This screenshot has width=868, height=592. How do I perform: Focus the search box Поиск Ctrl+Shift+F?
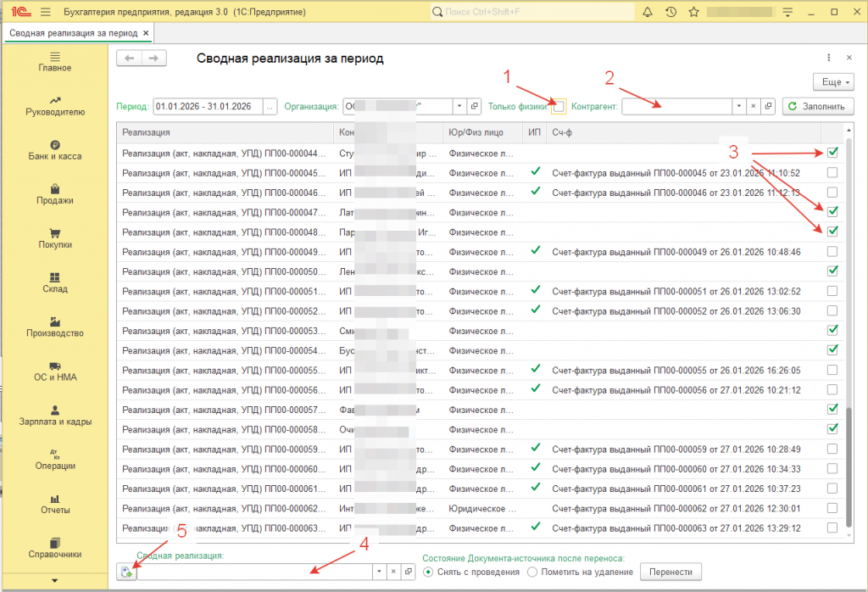click(x=532, y=12)
